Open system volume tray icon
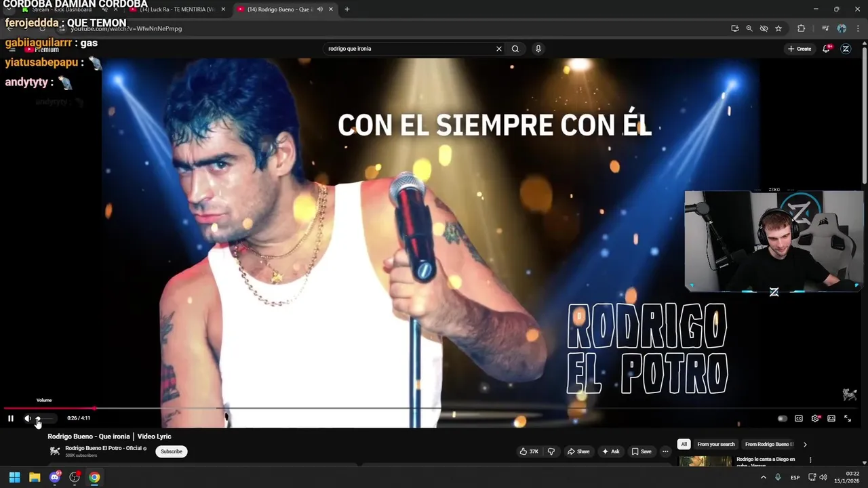Viewport: 868px width, 488px height. (823, 477)
